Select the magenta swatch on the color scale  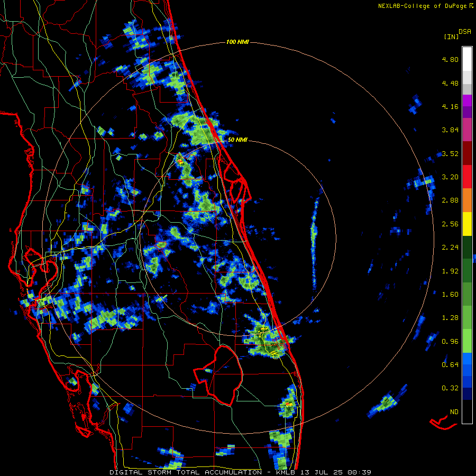pyautogui.click(x=467, y=100)
